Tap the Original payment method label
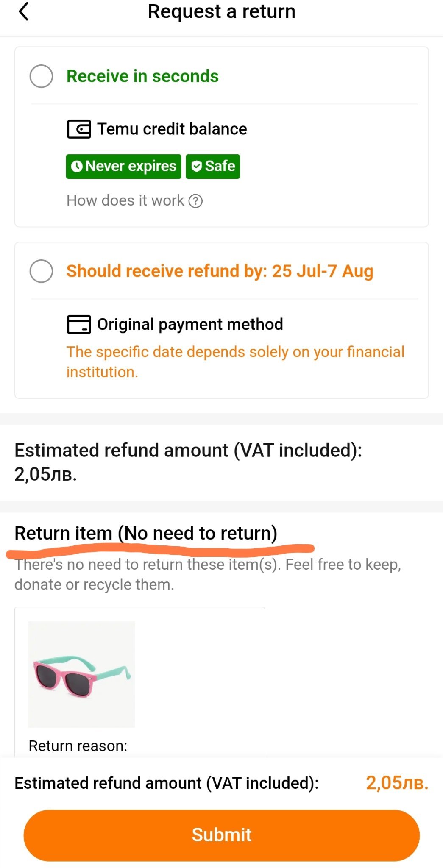This screenshot has height=868, width=443. [190, 324]
